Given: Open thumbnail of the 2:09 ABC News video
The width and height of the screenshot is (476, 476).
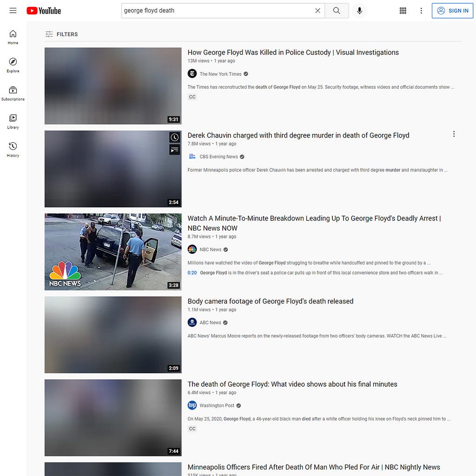Looking at the screenshot, I should [113, 335].
